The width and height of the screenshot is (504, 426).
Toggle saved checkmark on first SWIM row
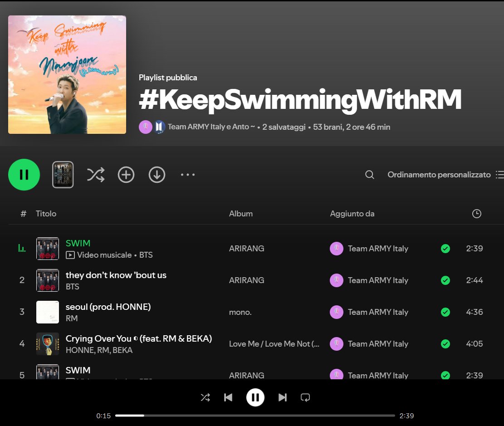click(x=445, y=248)
